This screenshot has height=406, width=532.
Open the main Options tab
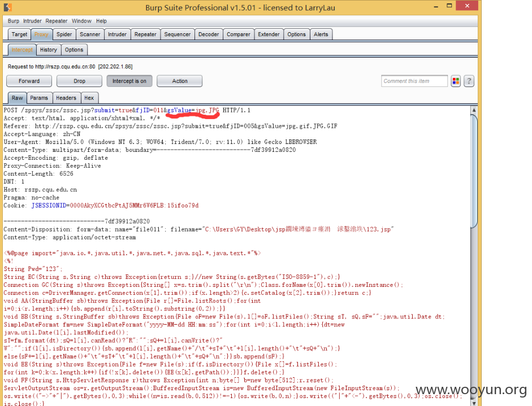(297, 34)
